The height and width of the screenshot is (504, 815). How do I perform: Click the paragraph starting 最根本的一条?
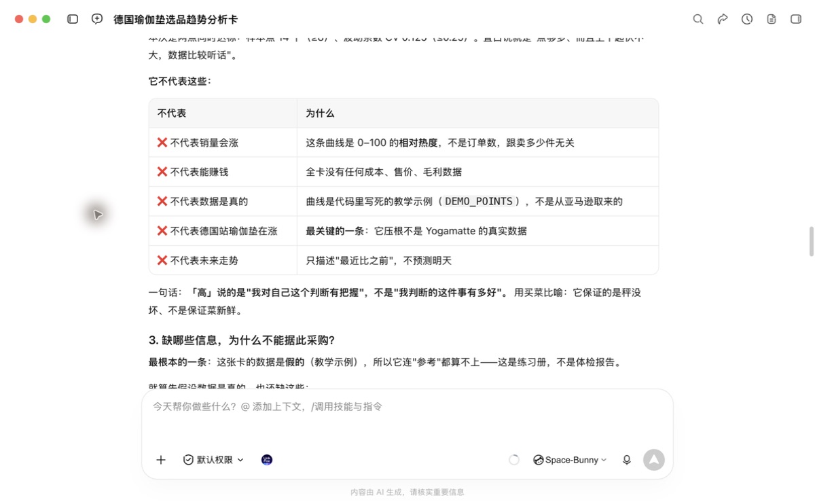pyautogui.click(x=385, y=363)
